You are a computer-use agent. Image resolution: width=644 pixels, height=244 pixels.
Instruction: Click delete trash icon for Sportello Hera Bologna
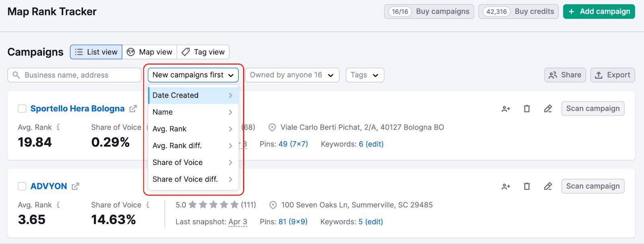click(526, 108)
